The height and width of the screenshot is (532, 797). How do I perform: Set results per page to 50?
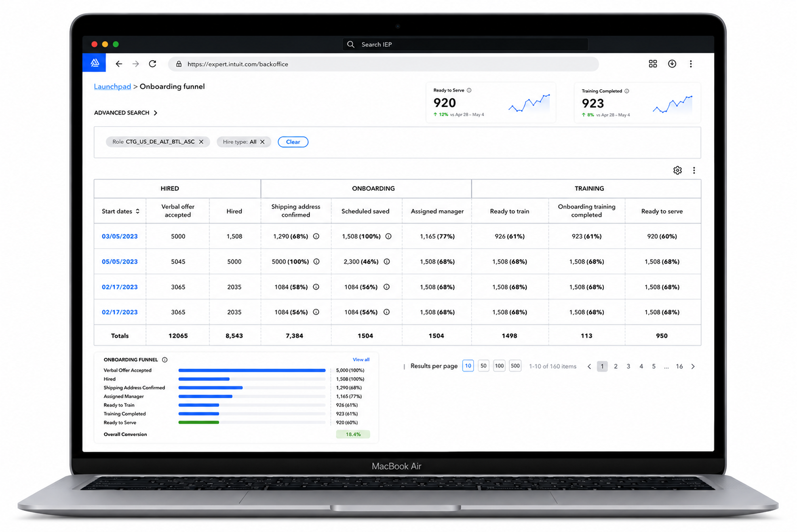[x=483, y=366]
